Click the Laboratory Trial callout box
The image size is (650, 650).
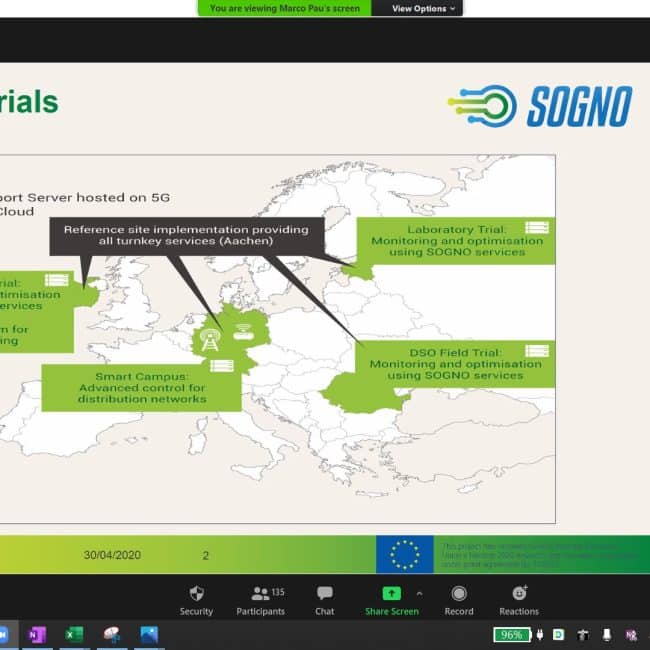(456, 241)
